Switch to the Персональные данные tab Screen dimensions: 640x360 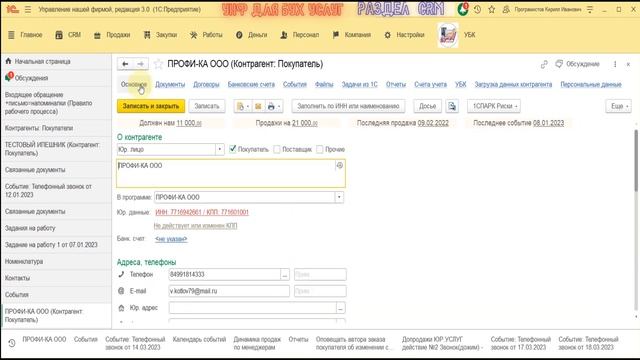591,84
